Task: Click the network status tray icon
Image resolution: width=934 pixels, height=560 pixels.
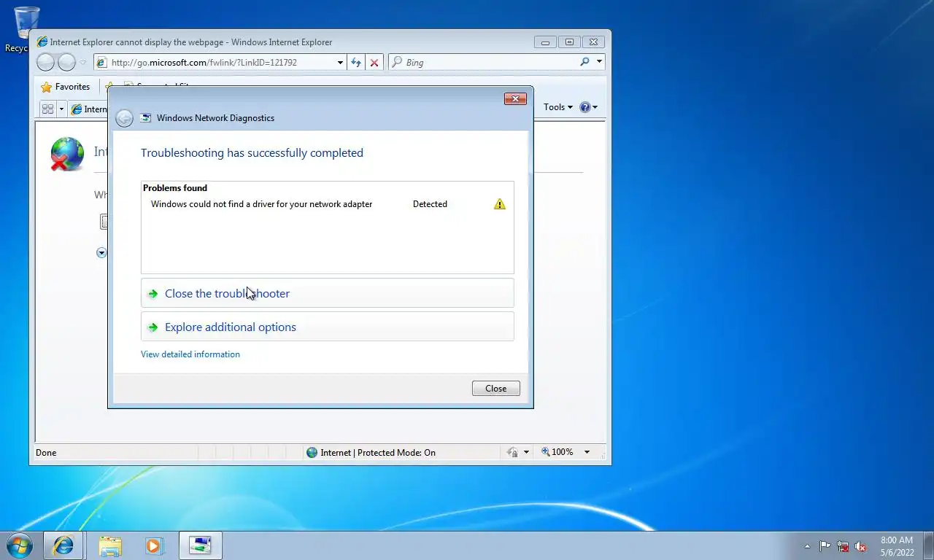Action: coord(843,546)
